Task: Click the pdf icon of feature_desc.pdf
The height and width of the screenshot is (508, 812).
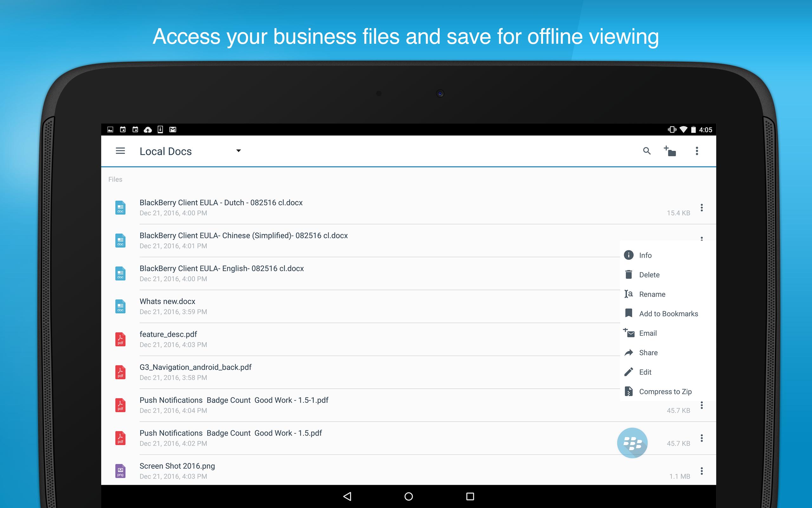Action: tap(120, 339)
